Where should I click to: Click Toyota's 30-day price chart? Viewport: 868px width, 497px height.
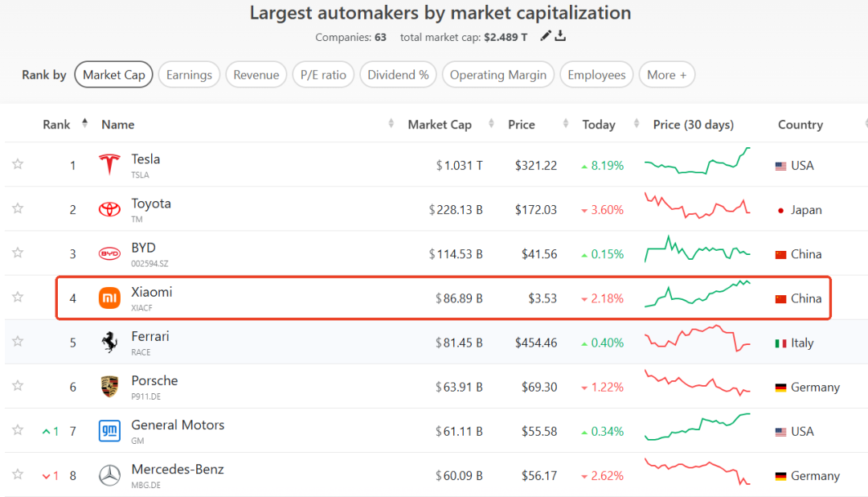[x=698, y=206]
